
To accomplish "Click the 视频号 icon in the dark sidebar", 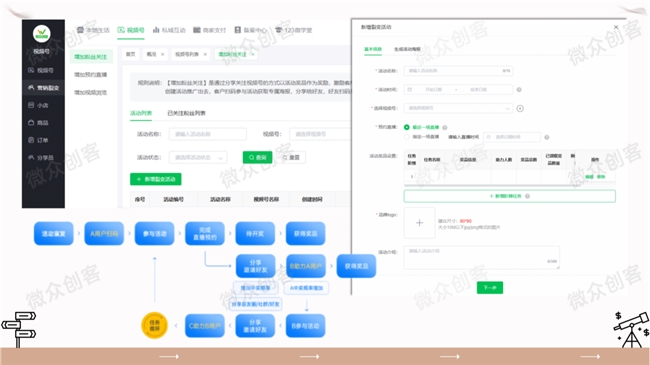I will (x=31, y=70).
